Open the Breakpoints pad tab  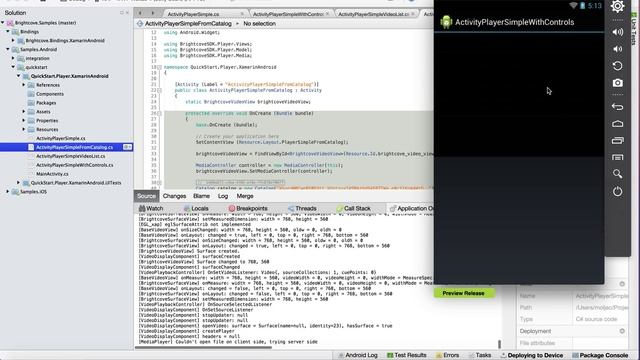click(x=248, y=208)
